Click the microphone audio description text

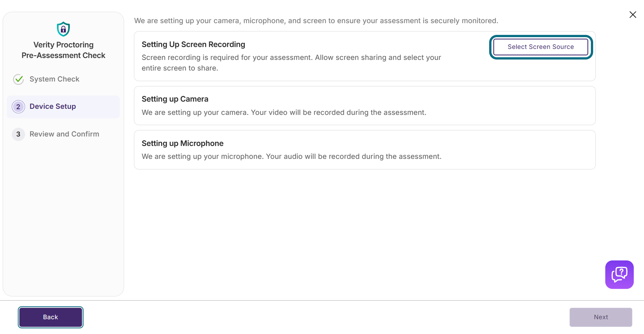click(291, 157)
